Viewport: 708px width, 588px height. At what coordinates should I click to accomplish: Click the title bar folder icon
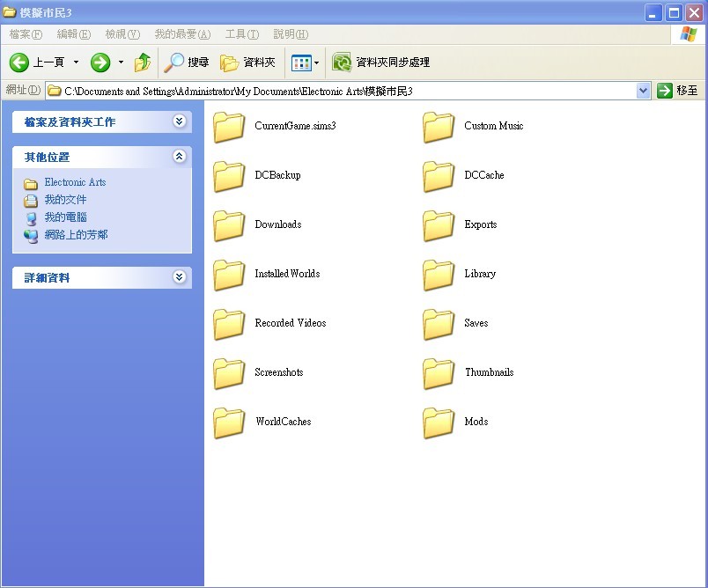(10, 12)
